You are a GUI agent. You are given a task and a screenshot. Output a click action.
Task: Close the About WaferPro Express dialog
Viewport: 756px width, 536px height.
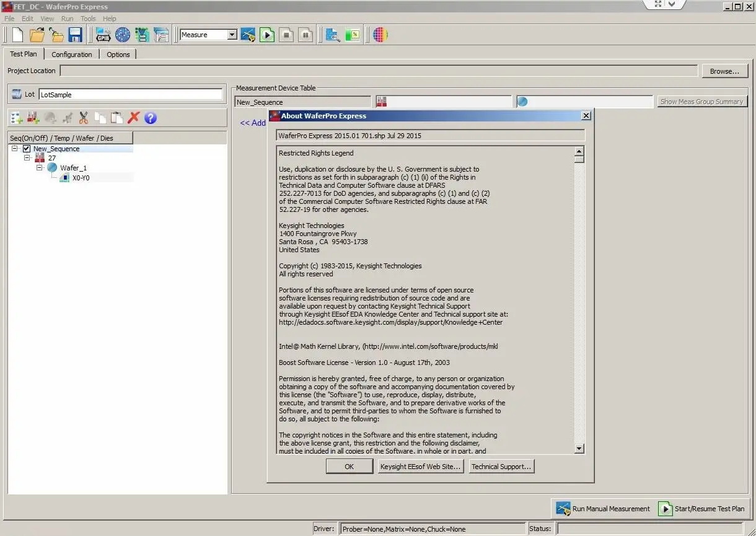(586, 116)
